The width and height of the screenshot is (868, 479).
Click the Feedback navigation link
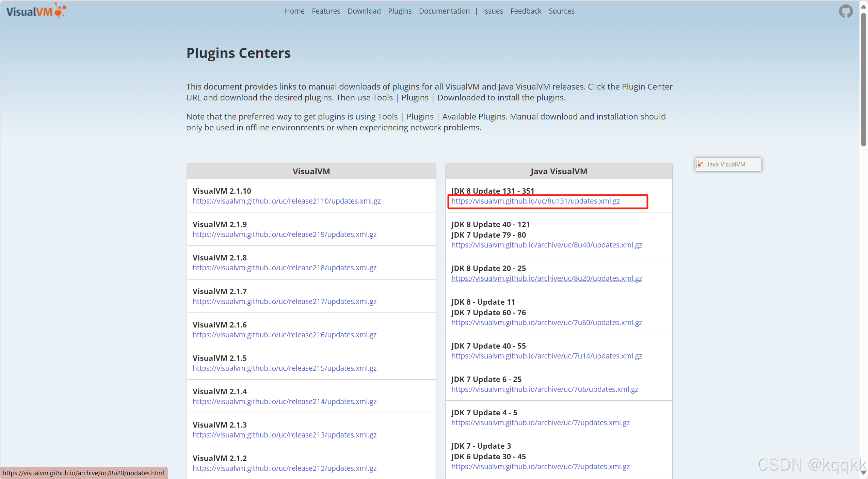(526, 11)
